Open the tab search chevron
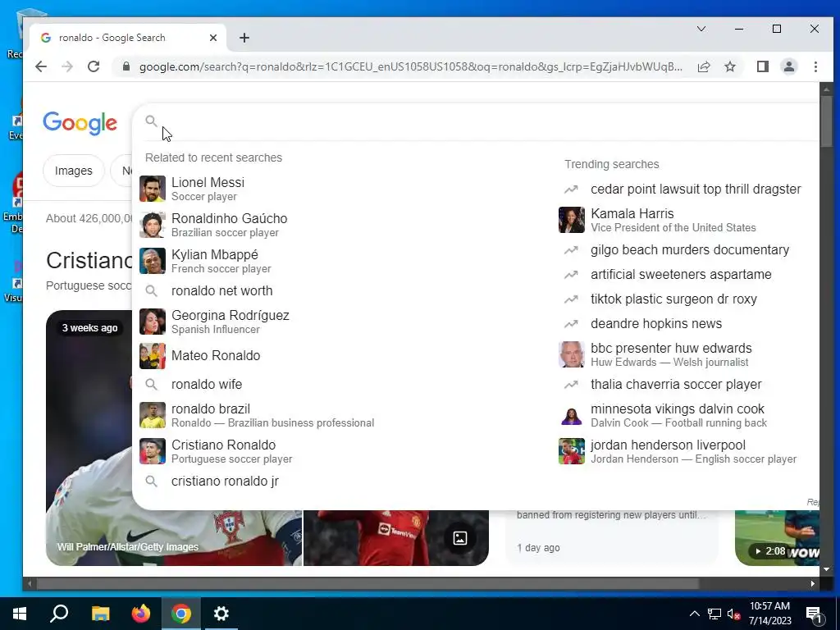This screenshot has width=840, height=630. pos(701,29)
